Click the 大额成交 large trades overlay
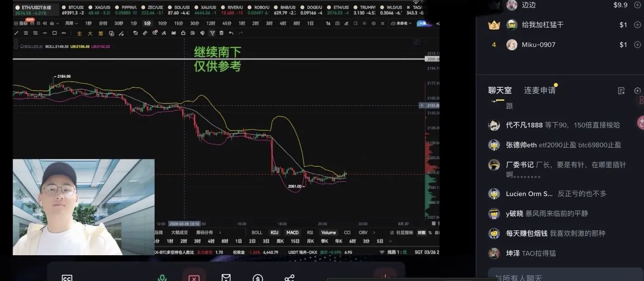644x281 pixels. coord(179,233)
